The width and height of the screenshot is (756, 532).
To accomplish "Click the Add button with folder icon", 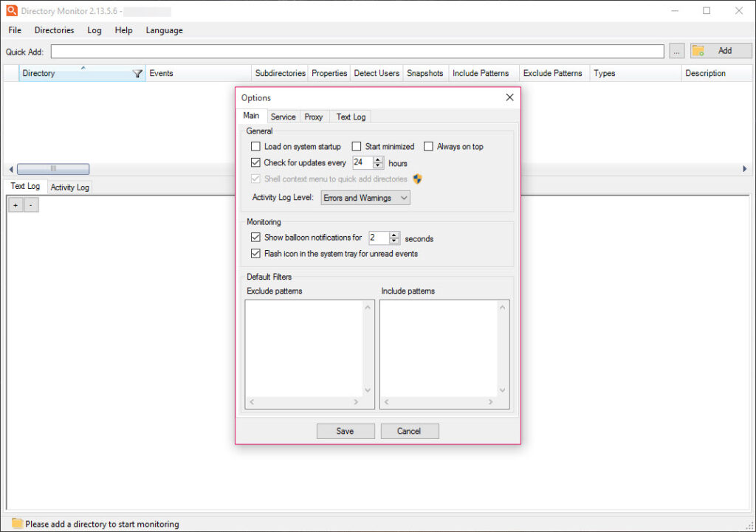I will coord(721,51).
